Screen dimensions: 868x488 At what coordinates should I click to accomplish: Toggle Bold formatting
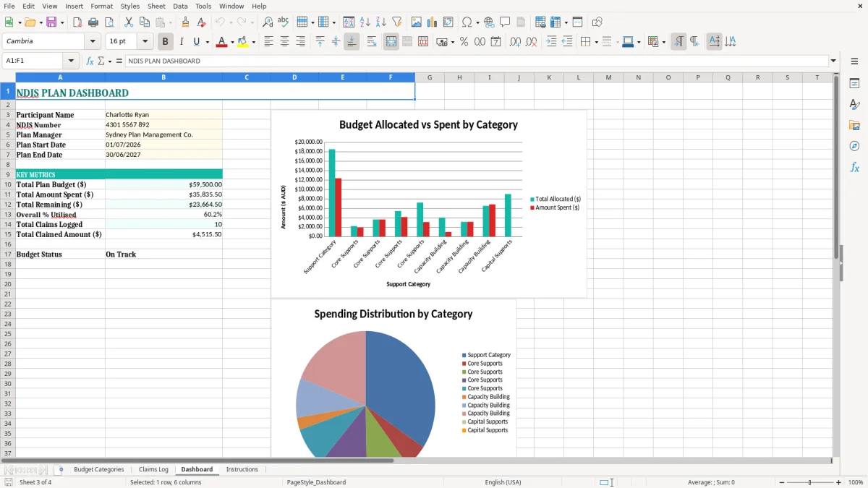(x=166, y=42)
